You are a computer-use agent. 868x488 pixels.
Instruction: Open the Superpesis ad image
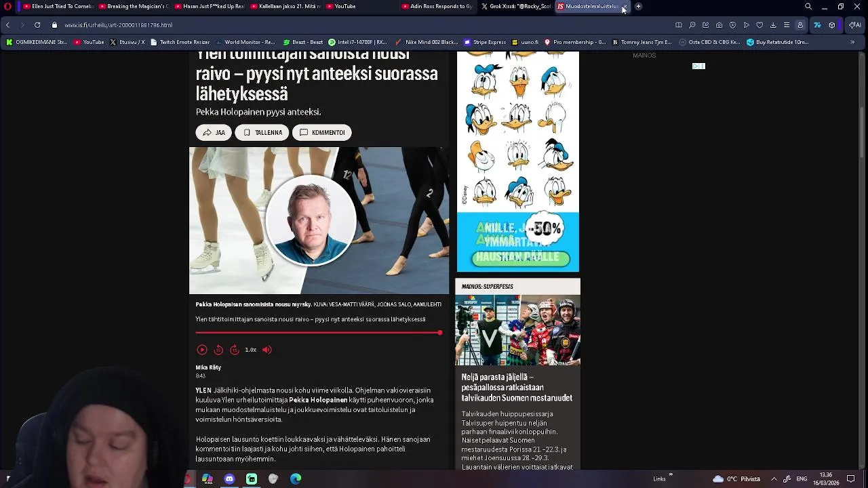(517, 330)
